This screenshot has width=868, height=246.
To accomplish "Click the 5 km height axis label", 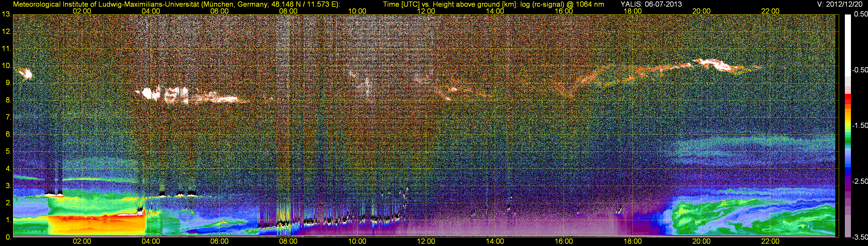I will coord(8,151).
